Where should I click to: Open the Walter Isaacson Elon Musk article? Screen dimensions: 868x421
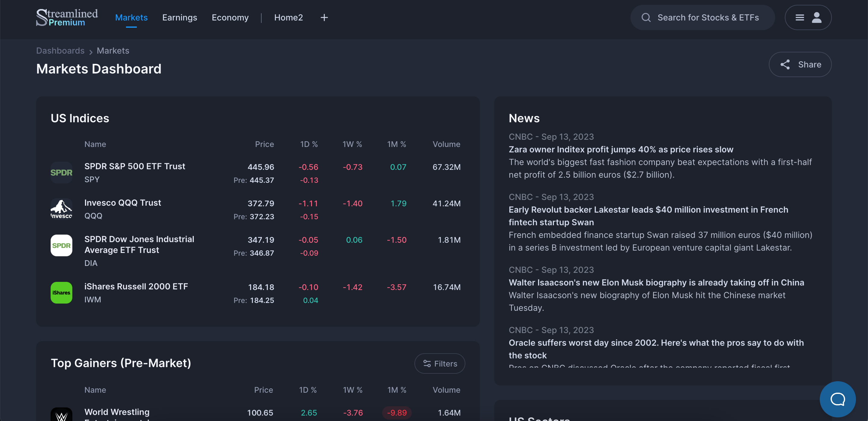click(656, 282)
